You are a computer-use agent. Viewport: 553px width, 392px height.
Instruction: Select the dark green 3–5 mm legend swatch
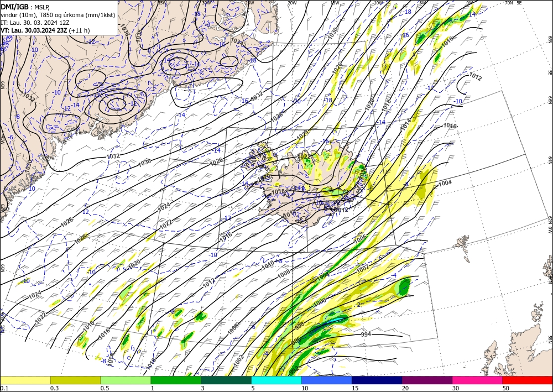(x=226, y=380)
